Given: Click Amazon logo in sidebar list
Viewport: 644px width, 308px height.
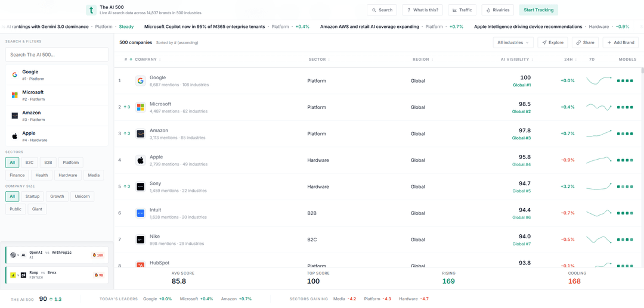Looking at the screenshot, I should click(14, 116).
